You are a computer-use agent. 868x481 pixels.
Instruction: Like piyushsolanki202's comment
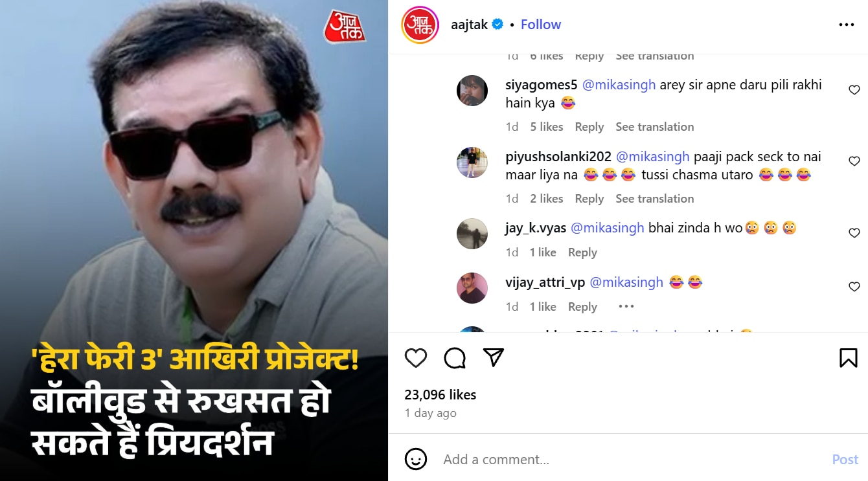[x=854, y=161]
